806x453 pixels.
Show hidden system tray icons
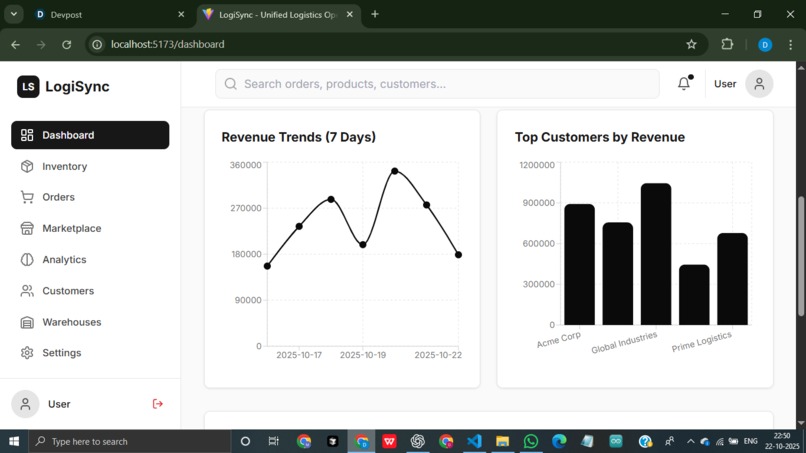[690, 441]
